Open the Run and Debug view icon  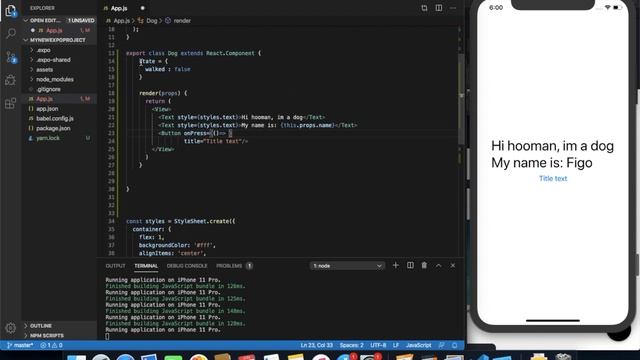[11, 80]
